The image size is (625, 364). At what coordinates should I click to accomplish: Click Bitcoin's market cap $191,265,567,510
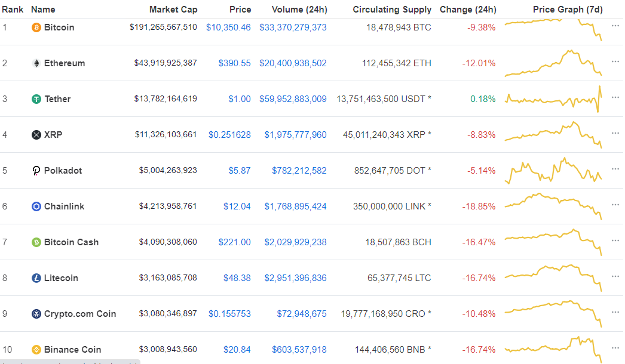164,27
